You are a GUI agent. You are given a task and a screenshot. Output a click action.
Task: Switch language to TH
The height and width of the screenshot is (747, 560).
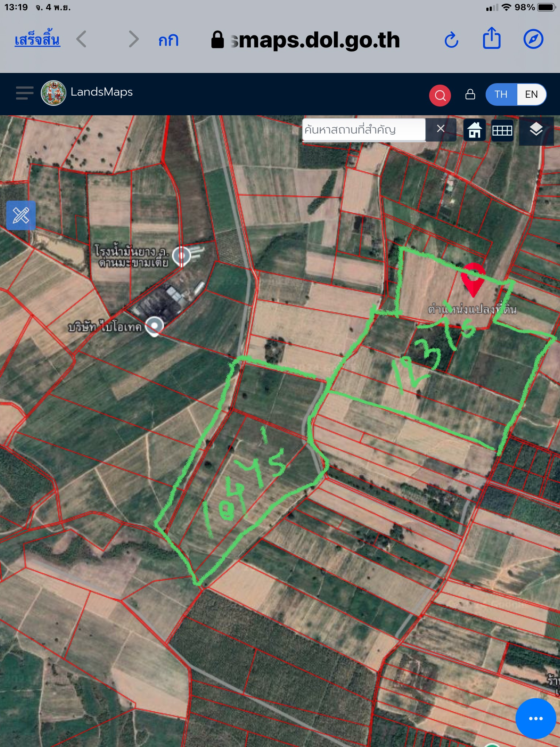click(x=501, y=94)
